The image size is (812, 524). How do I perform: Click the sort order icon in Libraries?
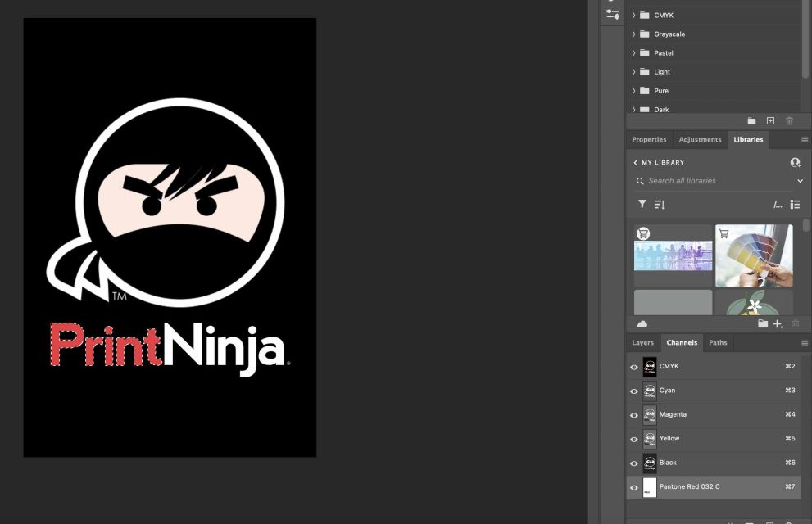660,204
